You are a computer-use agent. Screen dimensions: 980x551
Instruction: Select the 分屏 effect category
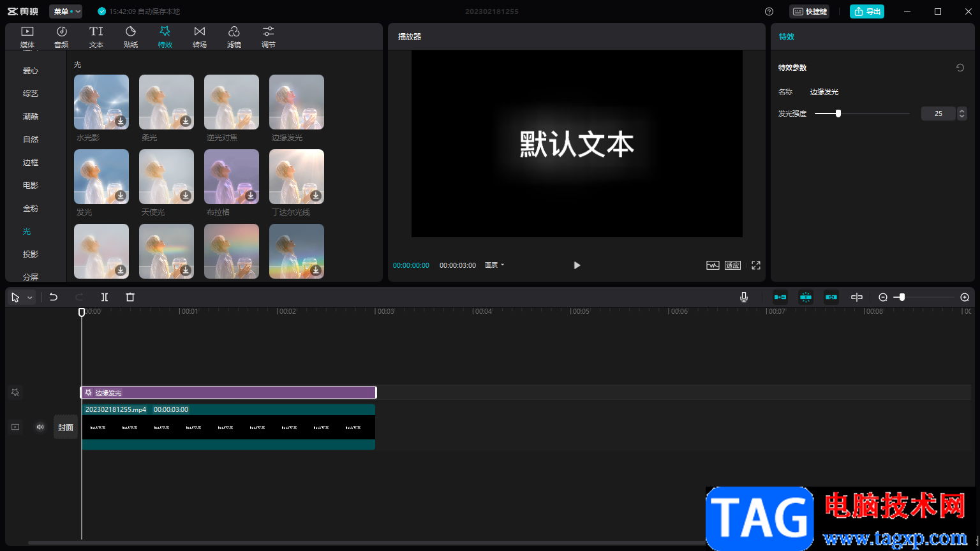coord(31,277)
